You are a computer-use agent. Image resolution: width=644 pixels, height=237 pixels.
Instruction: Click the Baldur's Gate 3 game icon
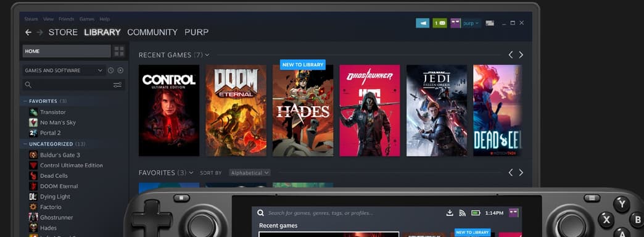coord(33,155)
